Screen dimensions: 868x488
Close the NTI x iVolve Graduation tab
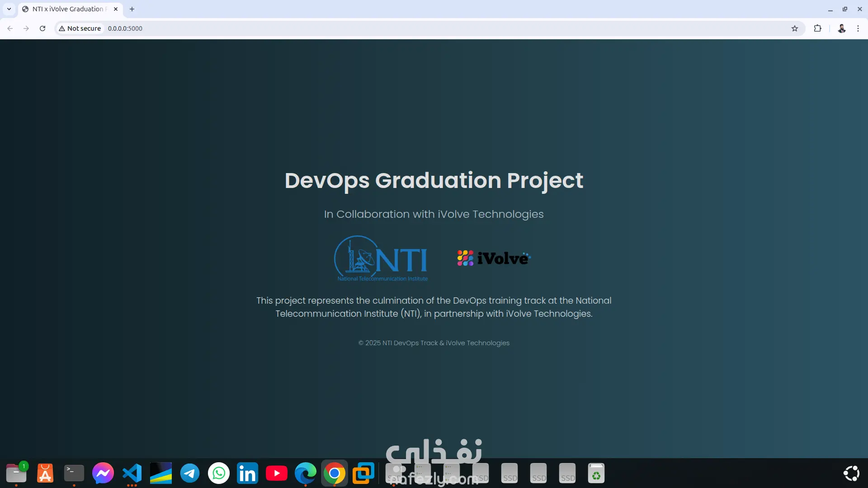pos(116,9)
